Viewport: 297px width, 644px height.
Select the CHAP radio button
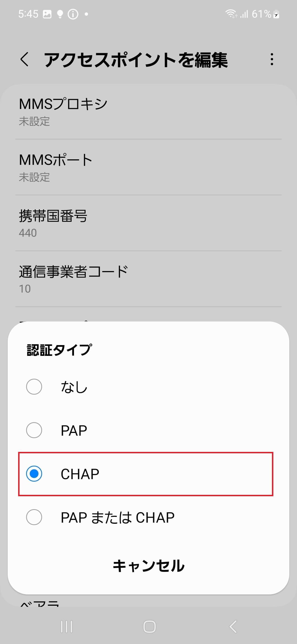click(34, 474)
